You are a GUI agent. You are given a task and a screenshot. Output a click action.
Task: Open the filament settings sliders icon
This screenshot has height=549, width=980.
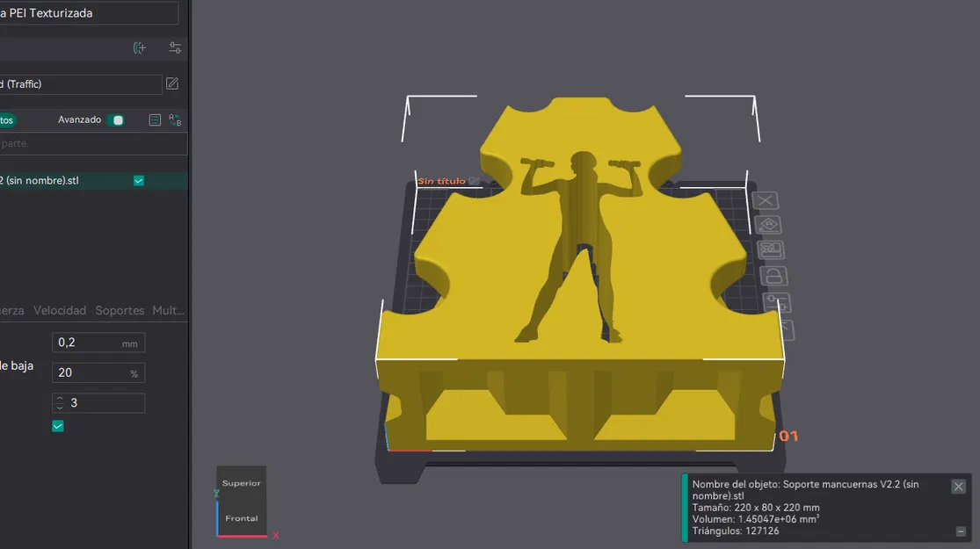pos(175,48)
